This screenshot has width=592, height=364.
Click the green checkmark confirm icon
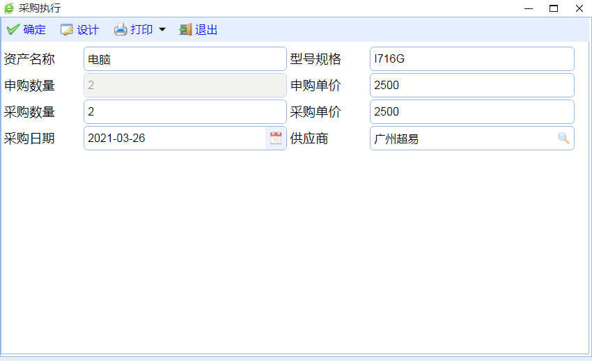click(13, 30)
